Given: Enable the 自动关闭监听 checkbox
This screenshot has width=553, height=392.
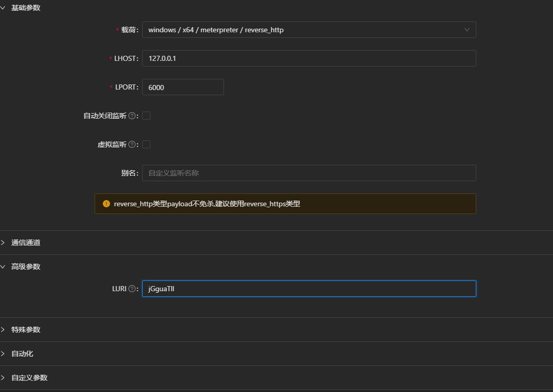Looking at the screenshot, I should point(146,116).
